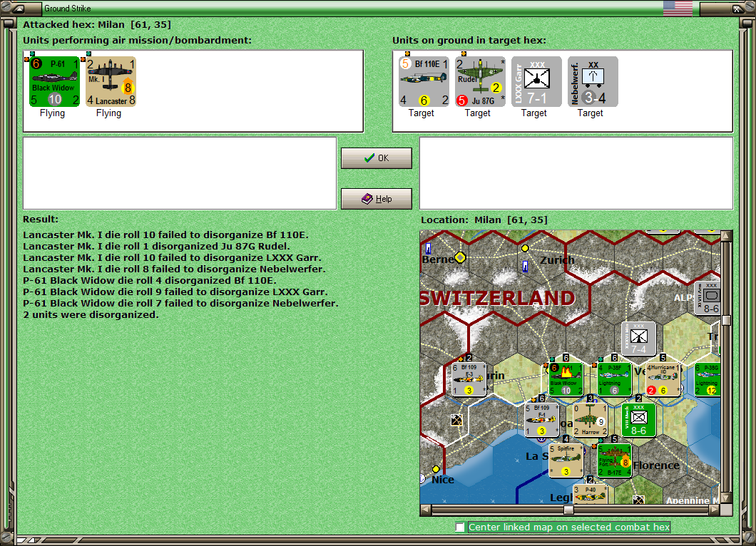Viewport: 756px width, 546px height.
Task: Click the US flag icon in title bar
Action: 678,8
